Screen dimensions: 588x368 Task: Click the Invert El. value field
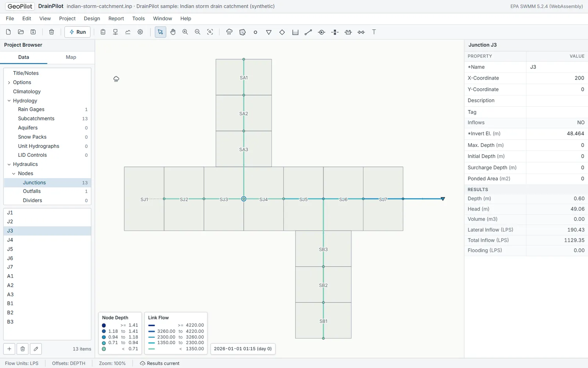557,134
